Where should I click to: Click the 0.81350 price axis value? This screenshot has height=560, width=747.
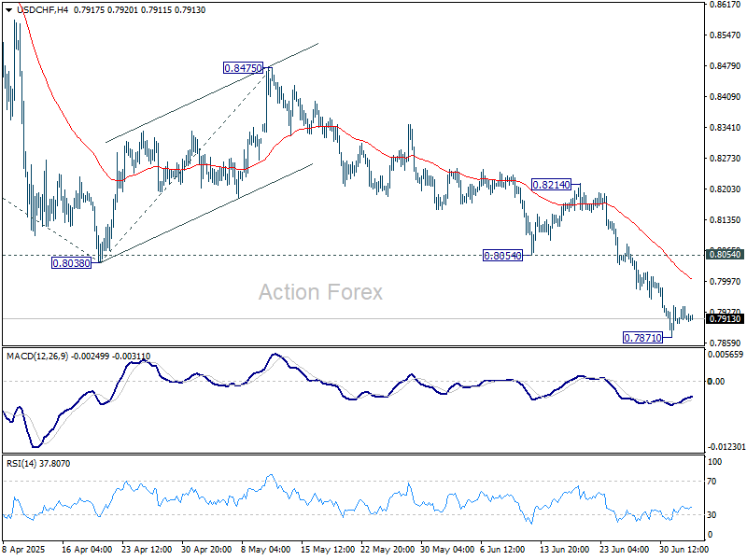click(726, 219)
